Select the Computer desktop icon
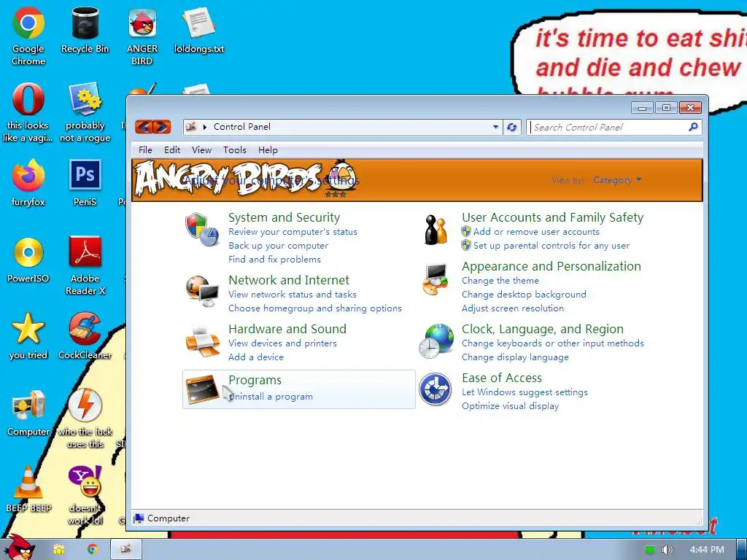Screen dimensions: 747x560 click(x=28, y=413)
